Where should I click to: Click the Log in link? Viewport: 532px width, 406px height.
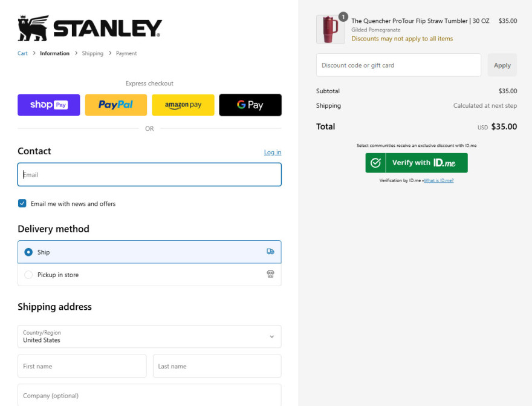[273, 152]
